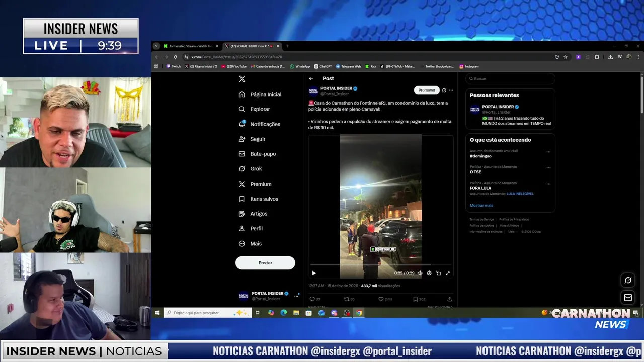
Task: Open account menu dots beside PORTAL INSIDER
Action: (x=296, y=296)
